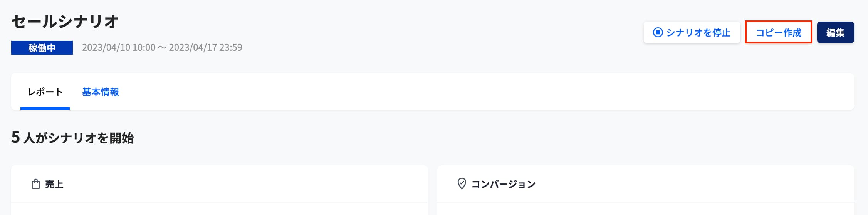Image resolution: width=868 pixels, height=215 pixels.
Task: Open the 編集 edit button
Action: click(835, 32)
